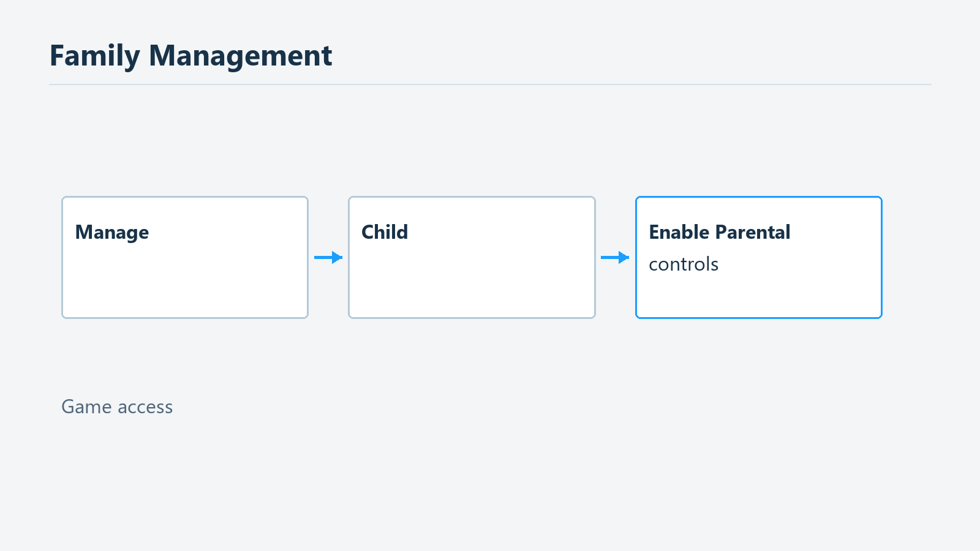Click empty area inside the Manage card

[185, 285]
